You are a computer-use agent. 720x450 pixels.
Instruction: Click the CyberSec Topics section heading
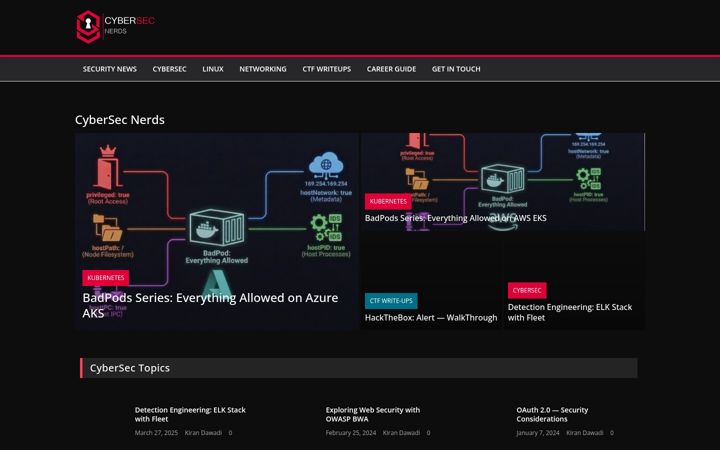129,368
